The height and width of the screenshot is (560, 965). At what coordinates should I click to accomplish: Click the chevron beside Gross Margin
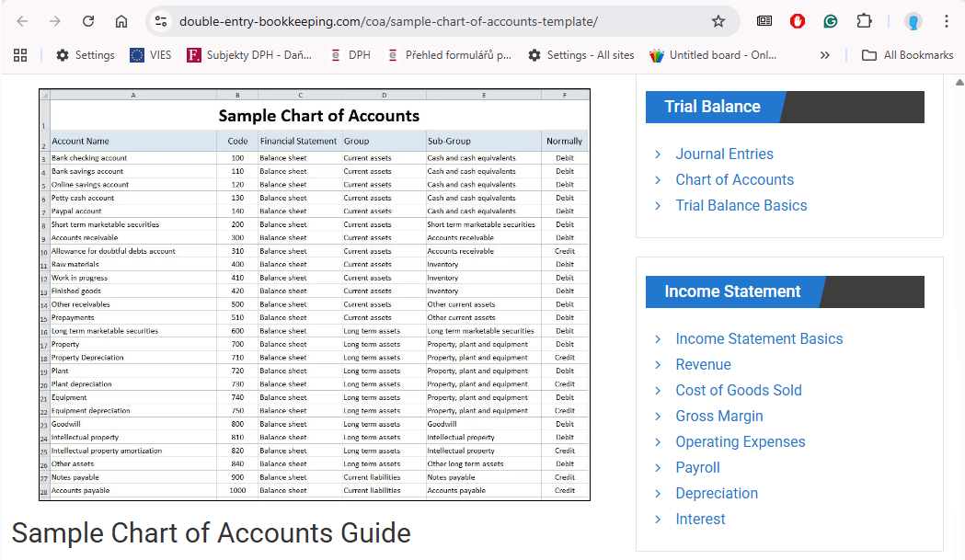click(x=658, y=417)
